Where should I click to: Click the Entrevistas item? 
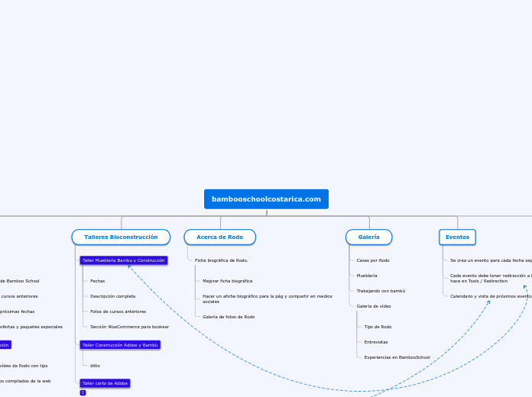click(x=375, y=342)
